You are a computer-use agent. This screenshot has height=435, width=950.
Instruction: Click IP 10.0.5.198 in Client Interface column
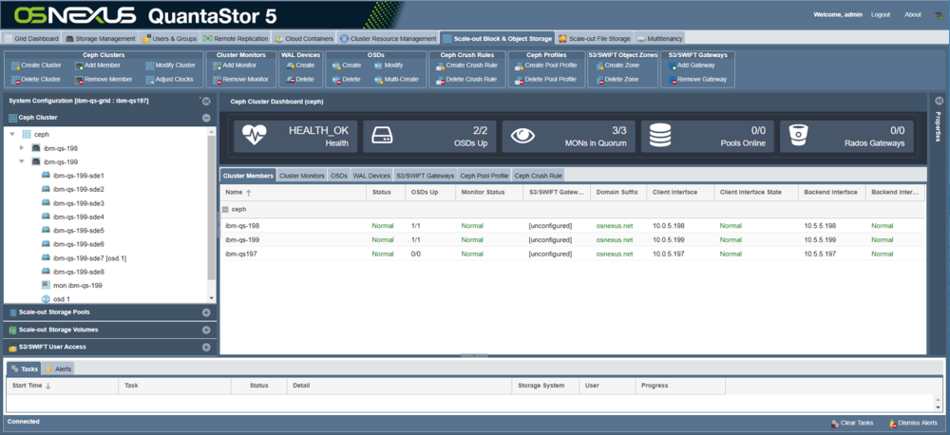668,225
